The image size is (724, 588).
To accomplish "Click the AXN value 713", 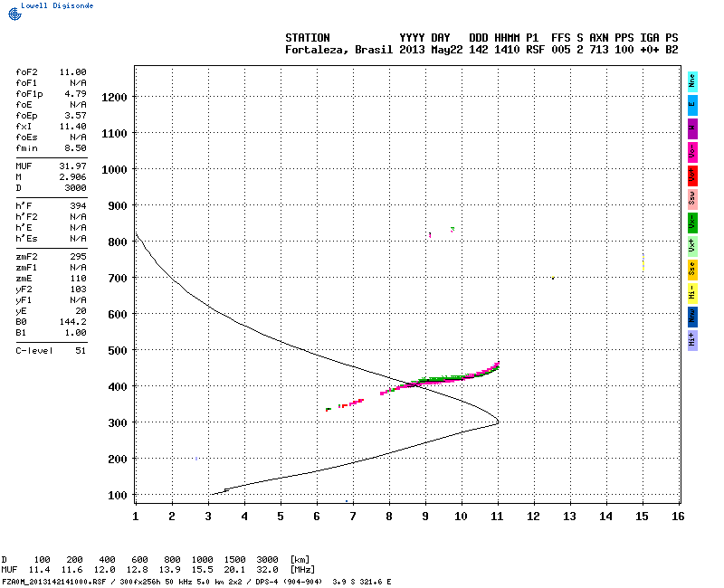I will click(x=599, y=50).
